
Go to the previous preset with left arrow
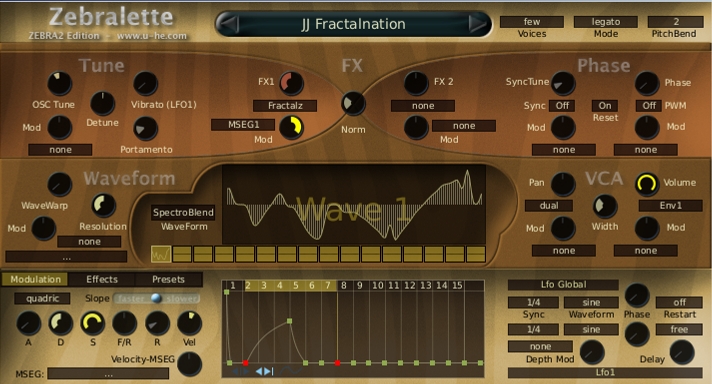tap(229, 24)
